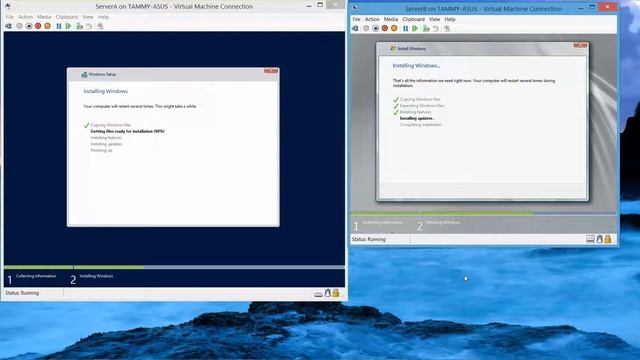Open the ServerA window system menu icon
The height and width of the screenshot is (360, 640).
(x=7, y=7)
